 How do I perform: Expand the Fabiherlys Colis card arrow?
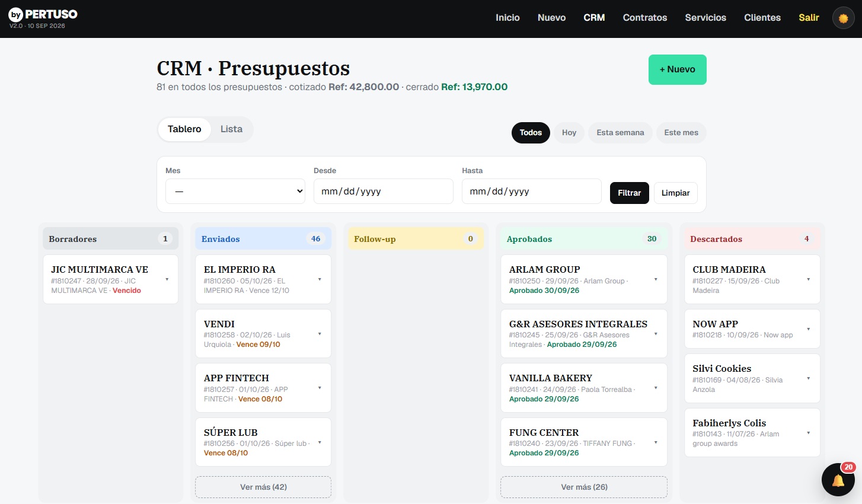(809, 433)
